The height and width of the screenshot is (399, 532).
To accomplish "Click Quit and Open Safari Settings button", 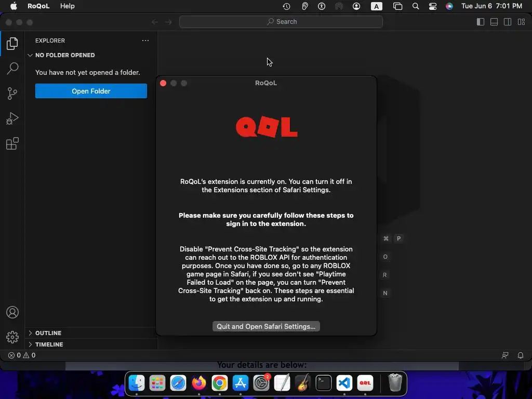I will coord(266,326).
